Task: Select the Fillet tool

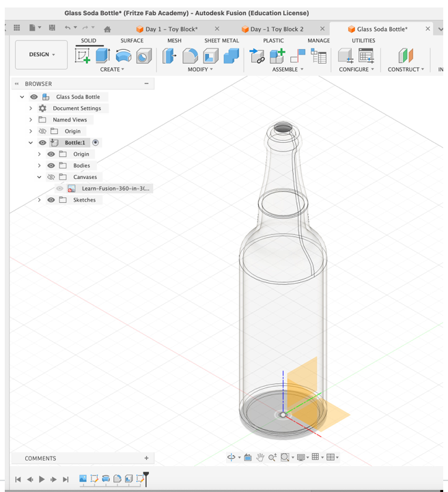Action: (190, 56)
